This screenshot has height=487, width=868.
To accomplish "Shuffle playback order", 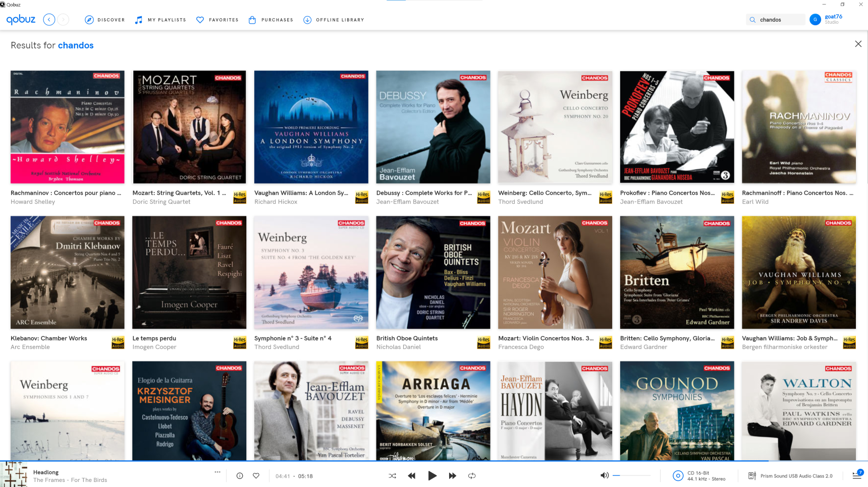I will tap(392, 475).
